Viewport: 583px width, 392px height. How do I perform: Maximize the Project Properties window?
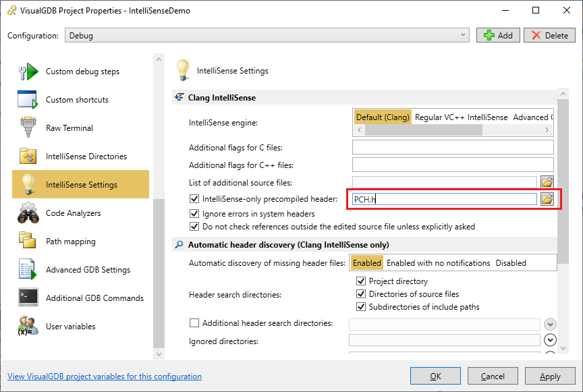(536, 10)
